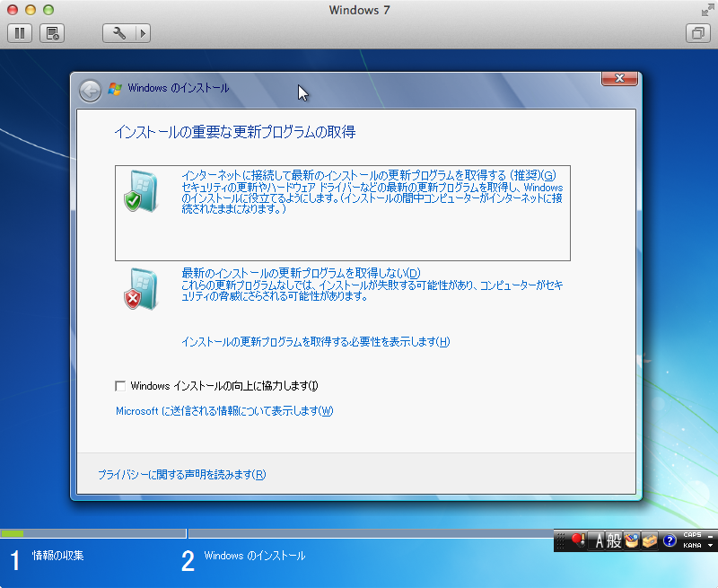The height and width of the screenshot is (588, 718).
Task: Click the macOS red close window button
Action: point(13,10)
